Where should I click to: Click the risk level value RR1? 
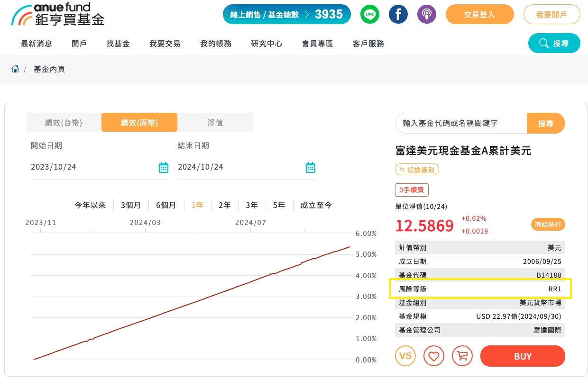[x=555, y=289]
